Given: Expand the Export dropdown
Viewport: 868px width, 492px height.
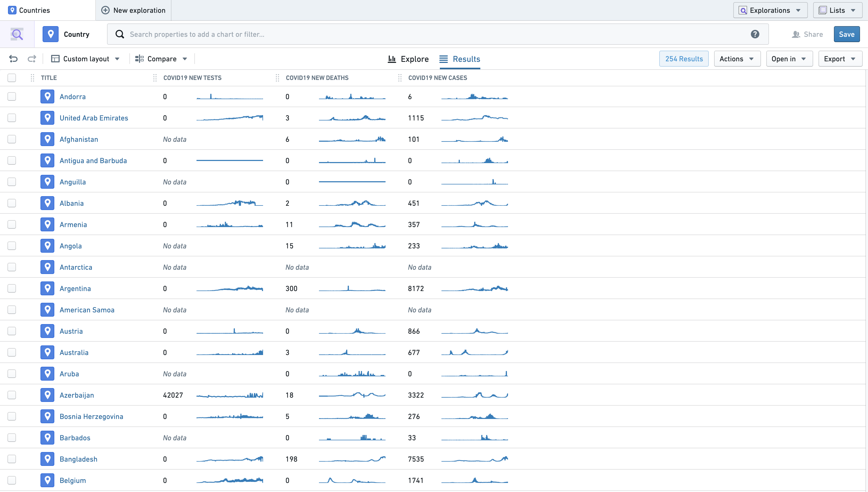Looking at the screenshot, I should pos(840,59).
